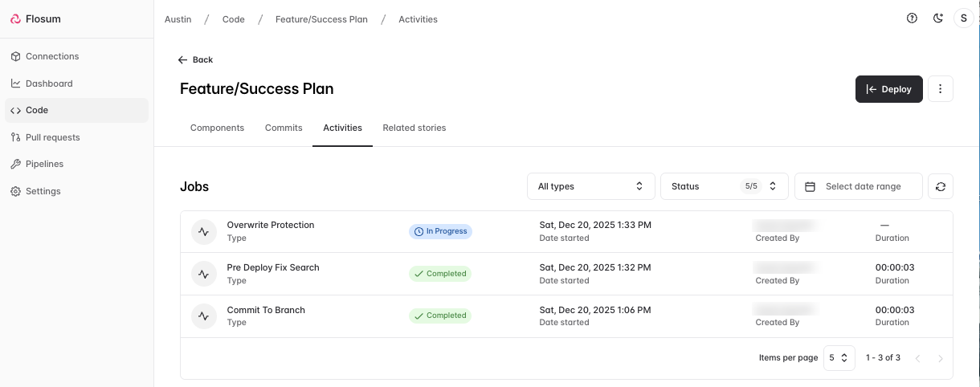Open the help question mark icon
Image resolution: width=980 pixels, height=387 pixels.
(912, 18)
